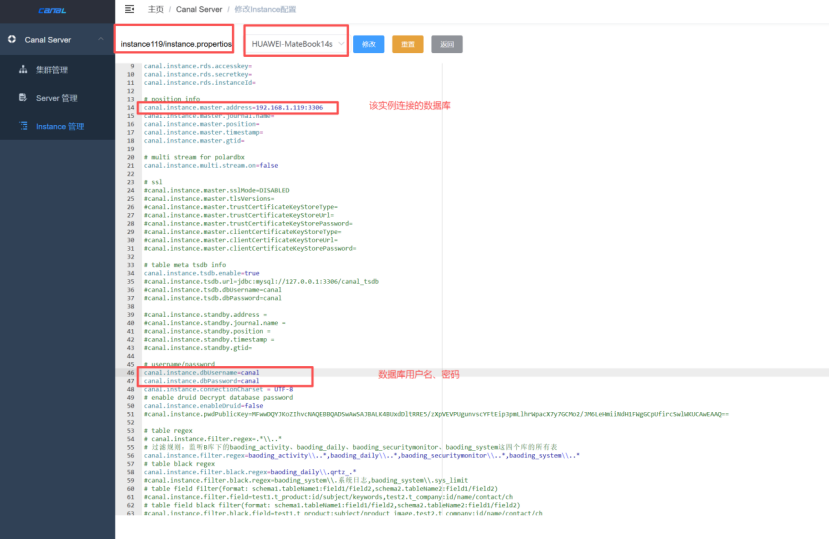Click '# table meta tsdb info' comment
The image size is (830, 539).
coord(185,265)
